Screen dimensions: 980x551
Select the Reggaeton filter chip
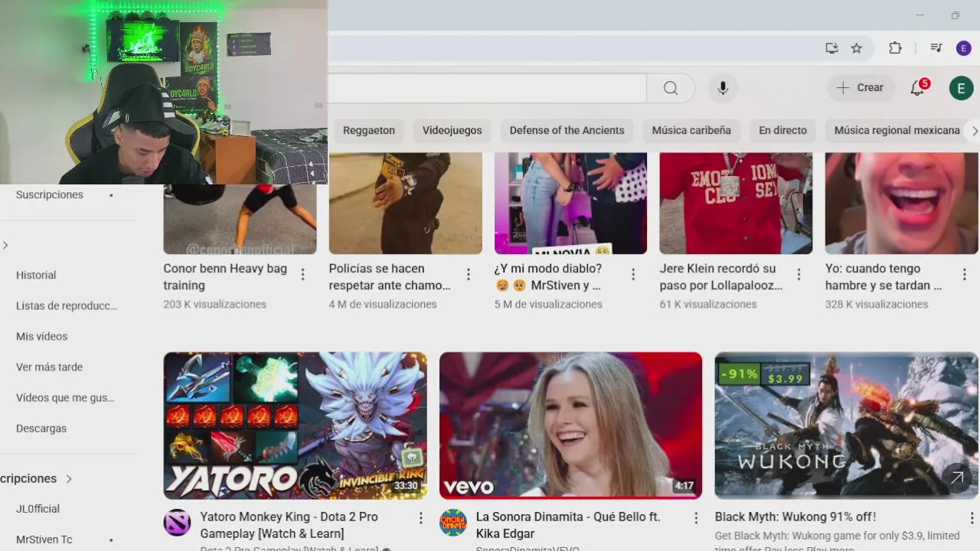pyautogui.click(x=369, y=130)
